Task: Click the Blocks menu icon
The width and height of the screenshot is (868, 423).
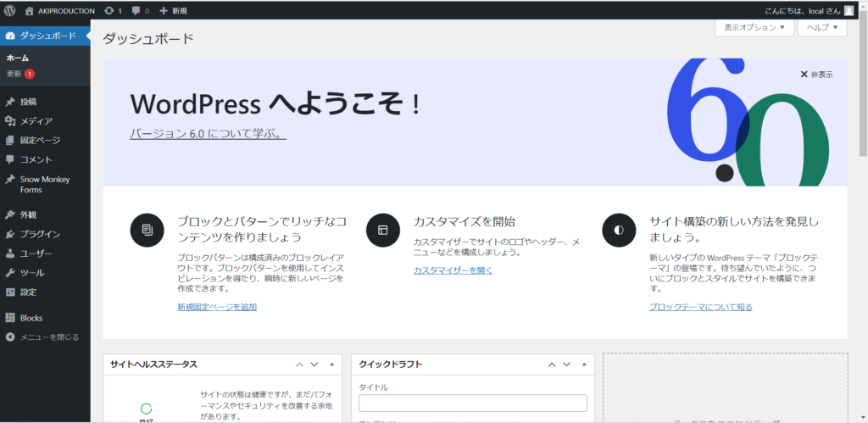Action: coord(10,318)
